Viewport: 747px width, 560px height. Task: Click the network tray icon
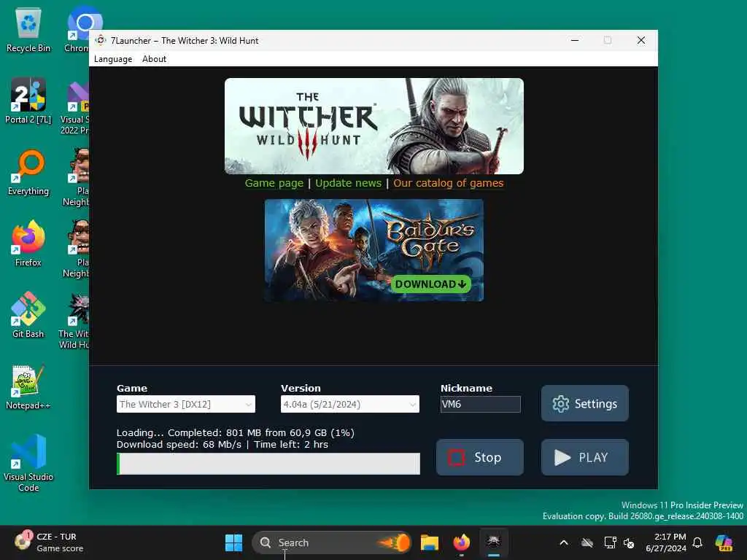click(610, 542)
